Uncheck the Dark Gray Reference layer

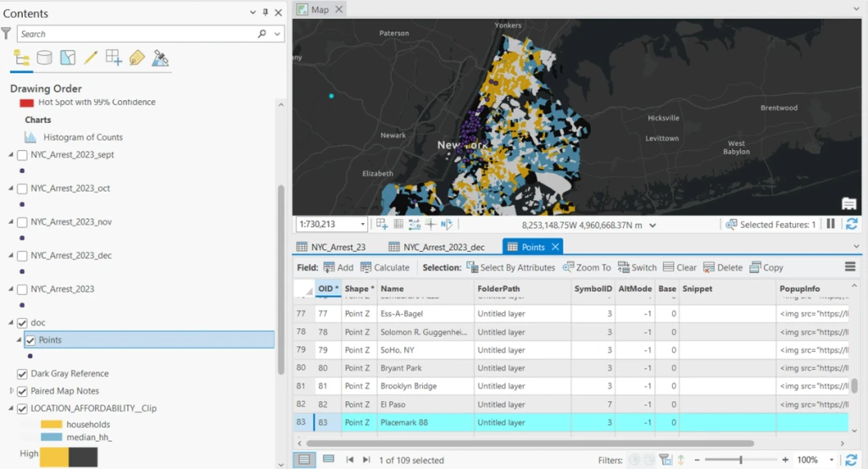[x=23, y=374]
